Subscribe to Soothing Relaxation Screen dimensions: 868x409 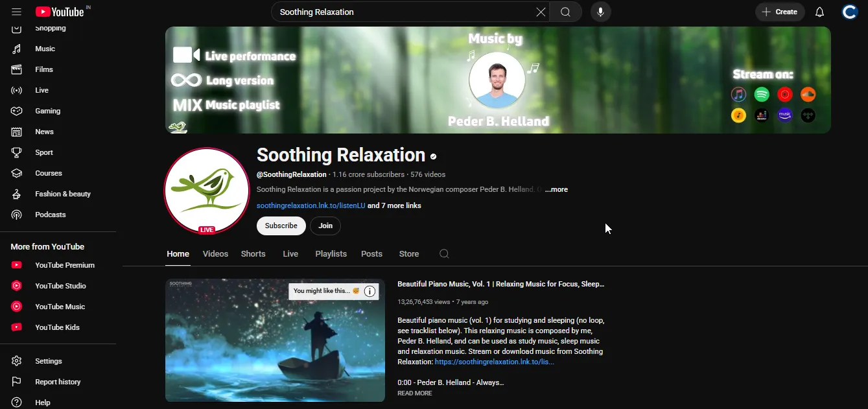(281, 226)
